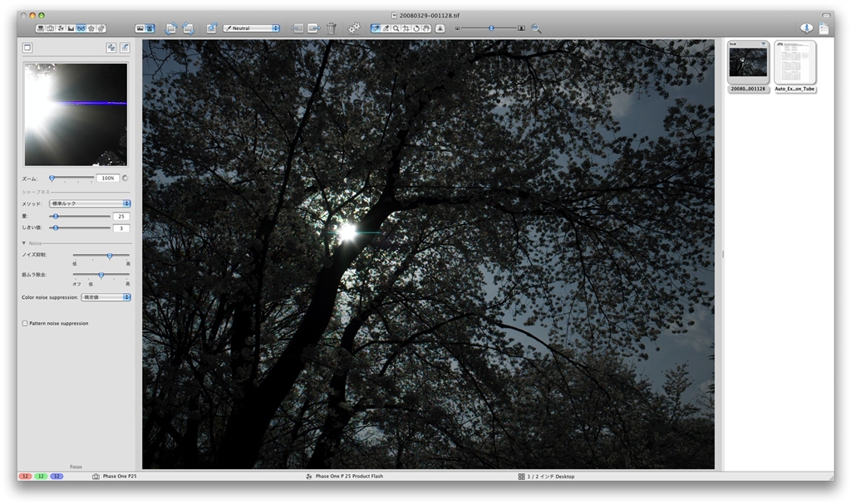The image size is (851, 504).
Task: Click the 1 / 2 インチ Desktop status
Action: click(x=546, y=477)
